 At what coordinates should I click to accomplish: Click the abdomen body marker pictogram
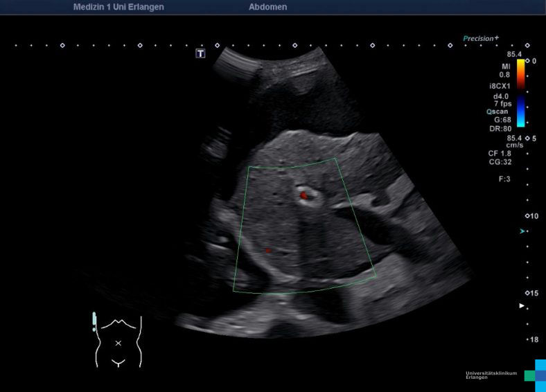pos(118,342)
